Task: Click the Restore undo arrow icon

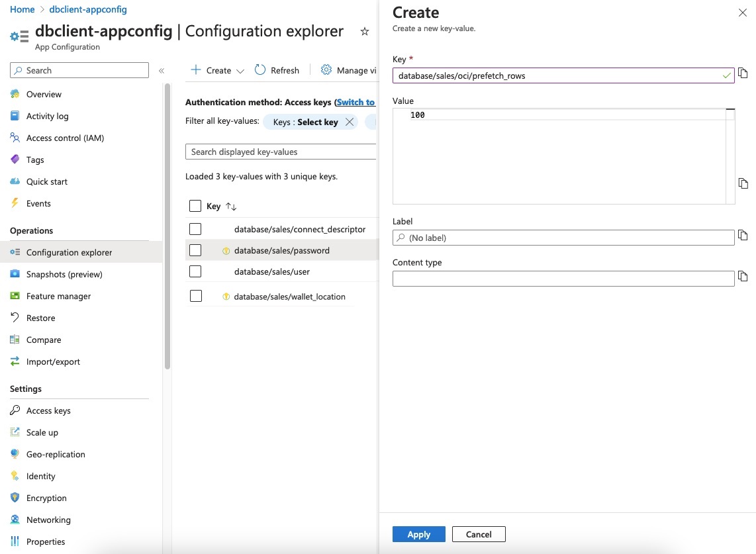Action: (15, 317)
